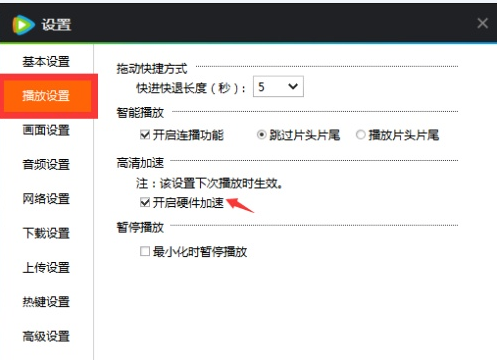This screenshot has height=360, width=497.
Task: Select the 播放设置 tab
Action: 46,96
